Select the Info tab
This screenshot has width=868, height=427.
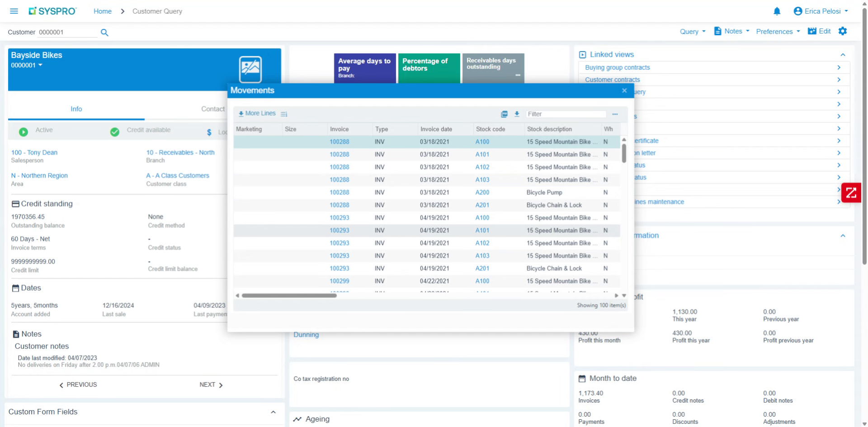click(76, 109)
